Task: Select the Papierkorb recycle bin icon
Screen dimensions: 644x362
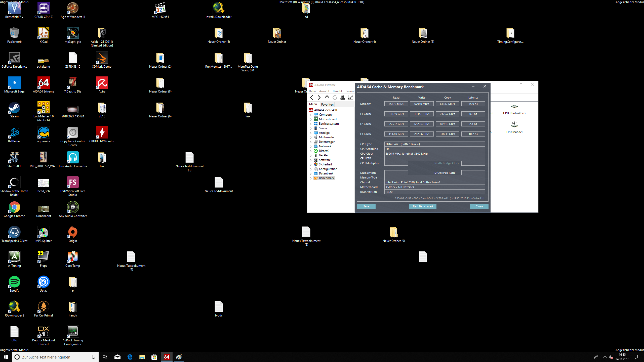Action: coord(14,35)
